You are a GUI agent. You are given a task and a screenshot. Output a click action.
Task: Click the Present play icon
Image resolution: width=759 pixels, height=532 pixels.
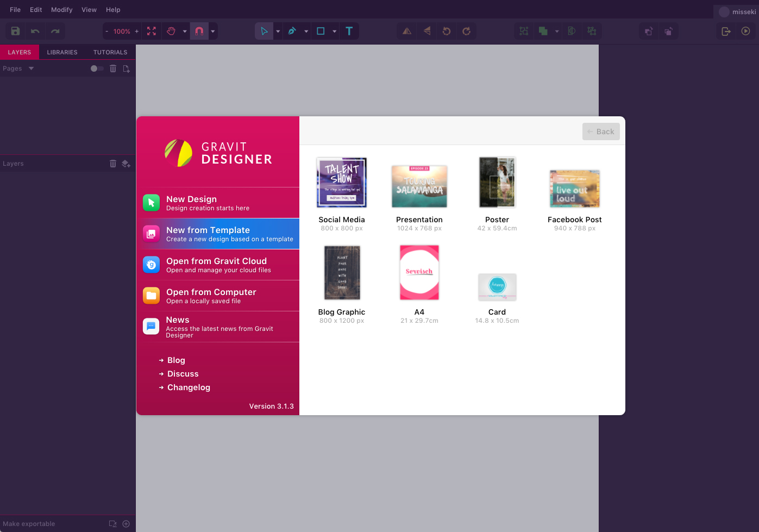click(x=746, y=32)
